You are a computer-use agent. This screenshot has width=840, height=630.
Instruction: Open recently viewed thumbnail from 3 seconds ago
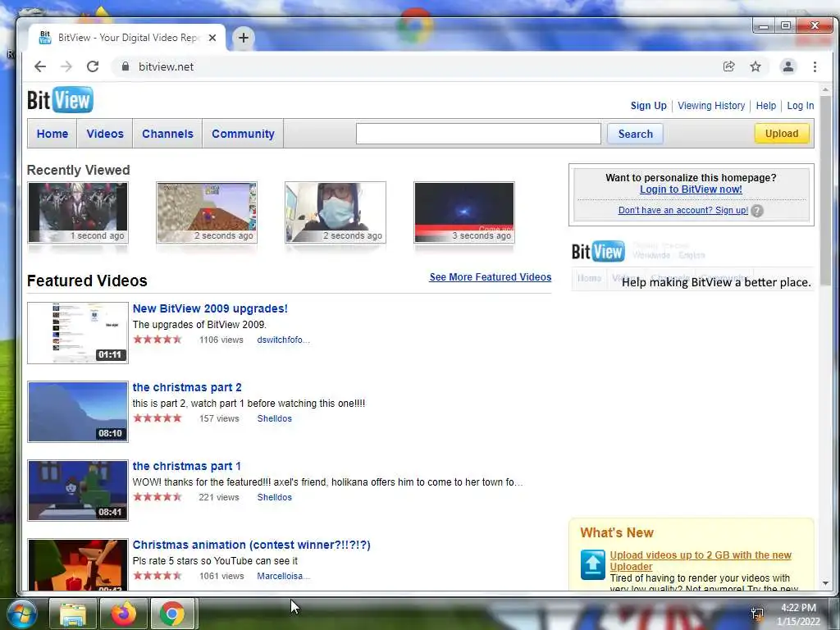464,212
